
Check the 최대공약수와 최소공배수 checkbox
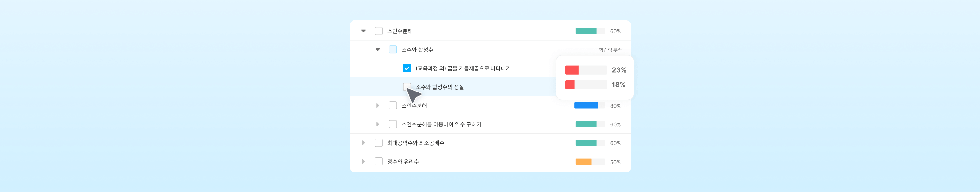coord(378,143)
